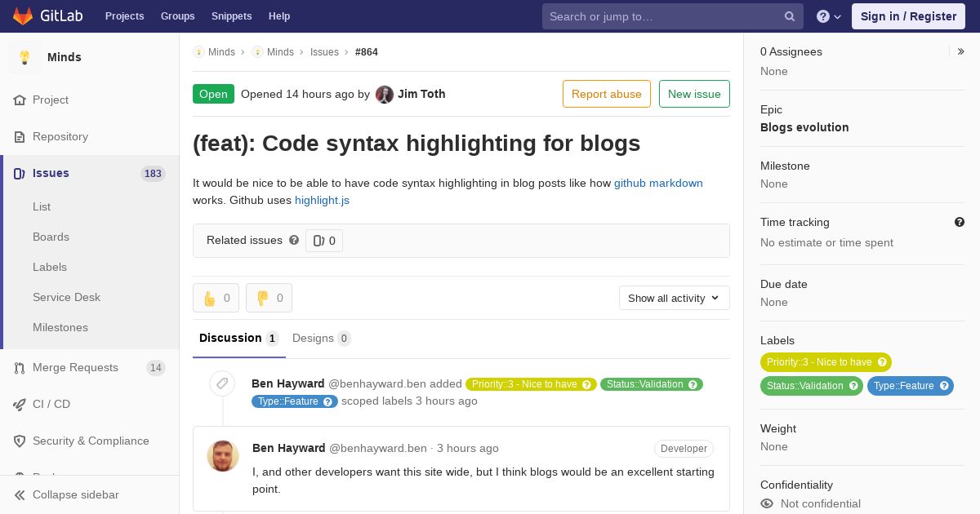Click the search magnifier icon
980x514 pixels.
[790, 16]
